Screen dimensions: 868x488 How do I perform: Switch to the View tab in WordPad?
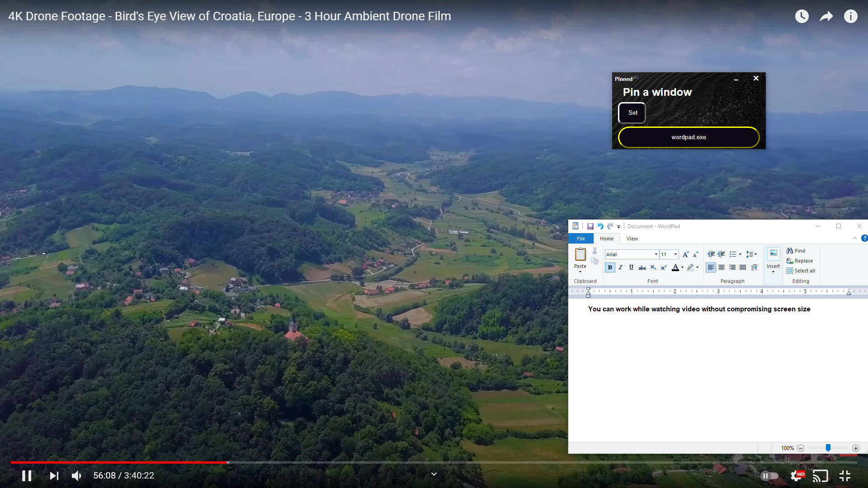tap(632, 238)
